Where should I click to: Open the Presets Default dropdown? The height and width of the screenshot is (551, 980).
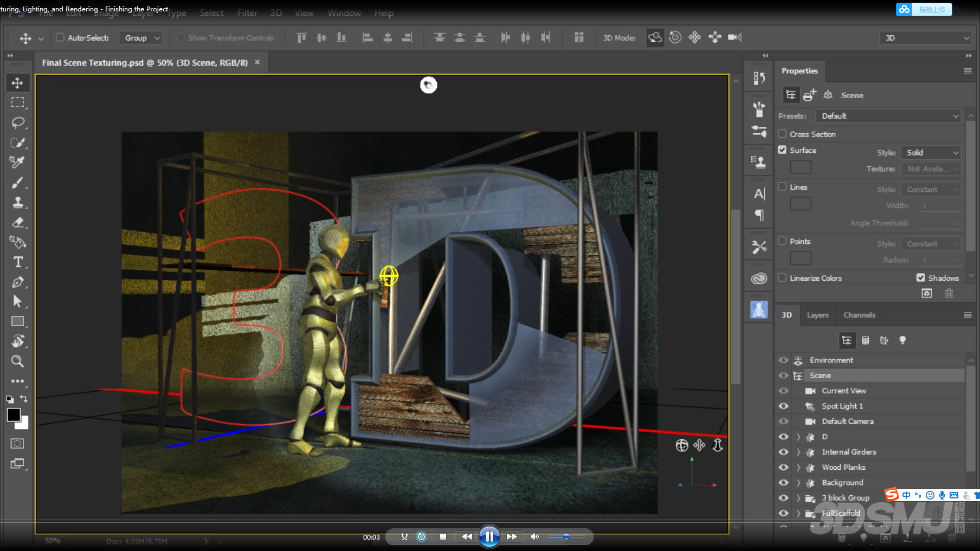pos(888,116)
